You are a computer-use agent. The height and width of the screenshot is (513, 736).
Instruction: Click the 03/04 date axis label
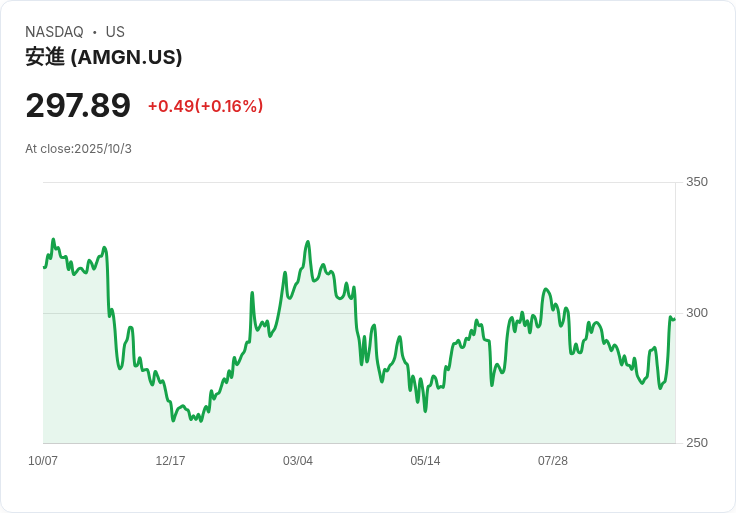click(298, 460)
